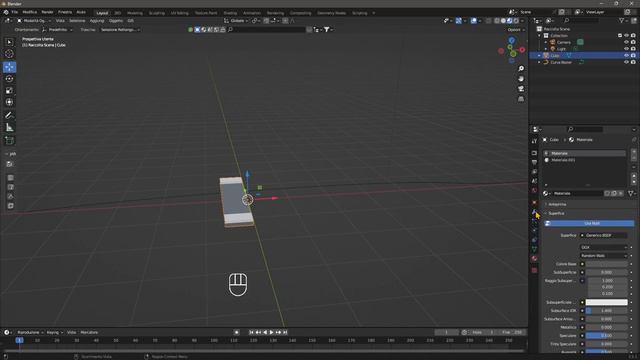Click the Subsuperficie white color swatch
This screenshot has width=640, height=360.
click(x=607, y=302)
